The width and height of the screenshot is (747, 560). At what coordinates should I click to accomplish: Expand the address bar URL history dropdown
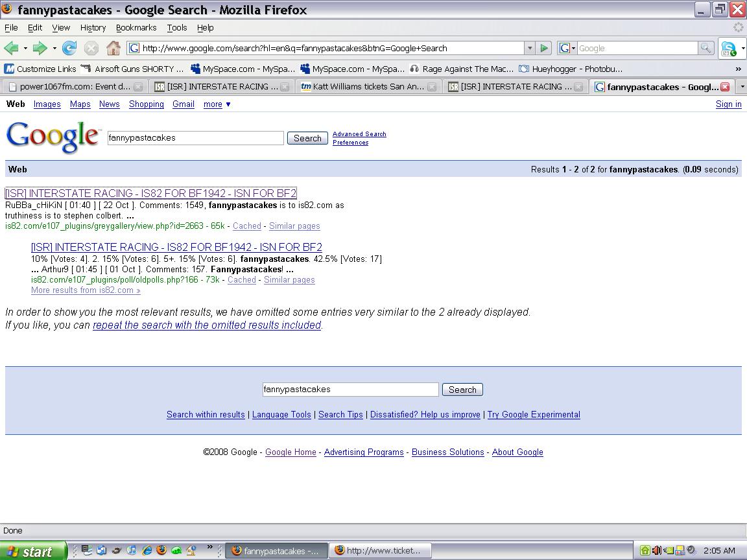(530, 48)
